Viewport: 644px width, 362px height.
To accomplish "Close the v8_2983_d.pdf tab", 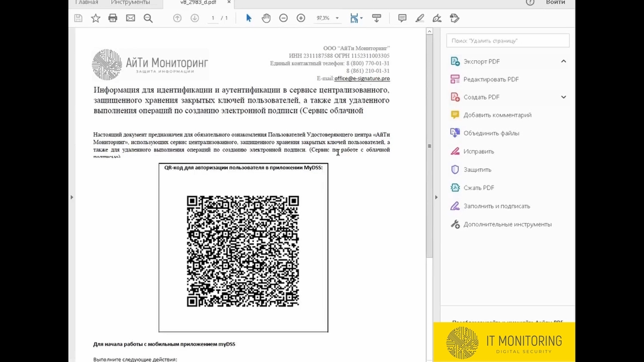I will [x=229, y=2].
